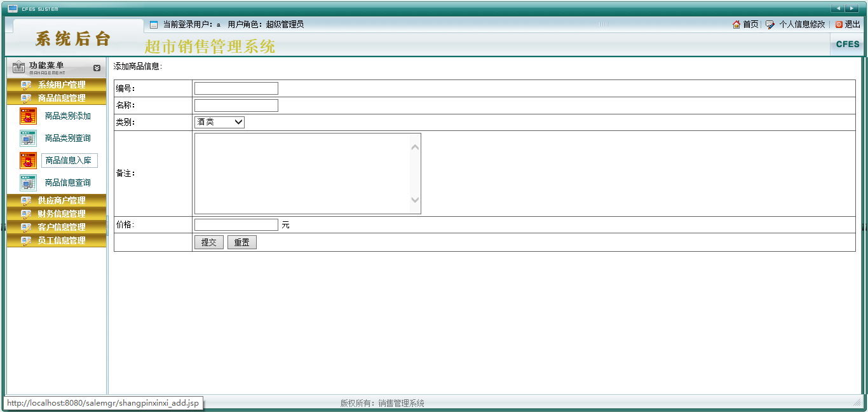Viewport: 868px width, 412px height.
Task: Click the 重置 reset button
Action: 242,242
